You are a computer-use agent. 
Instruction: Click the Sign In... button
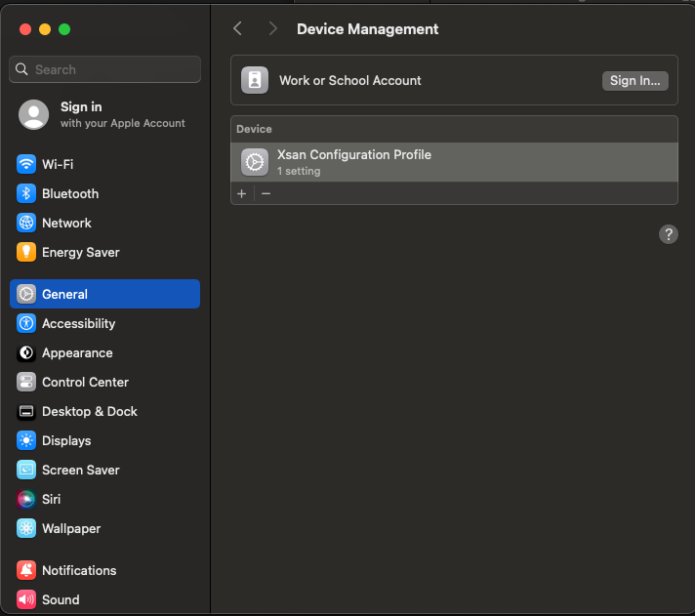(635, 81)
